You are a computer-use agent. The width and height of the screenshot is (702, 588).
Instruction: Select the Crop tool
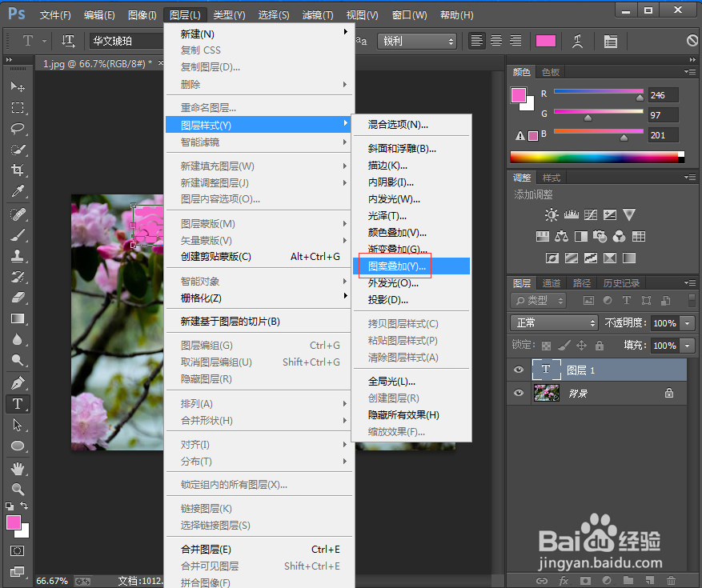tap(18, 170)
